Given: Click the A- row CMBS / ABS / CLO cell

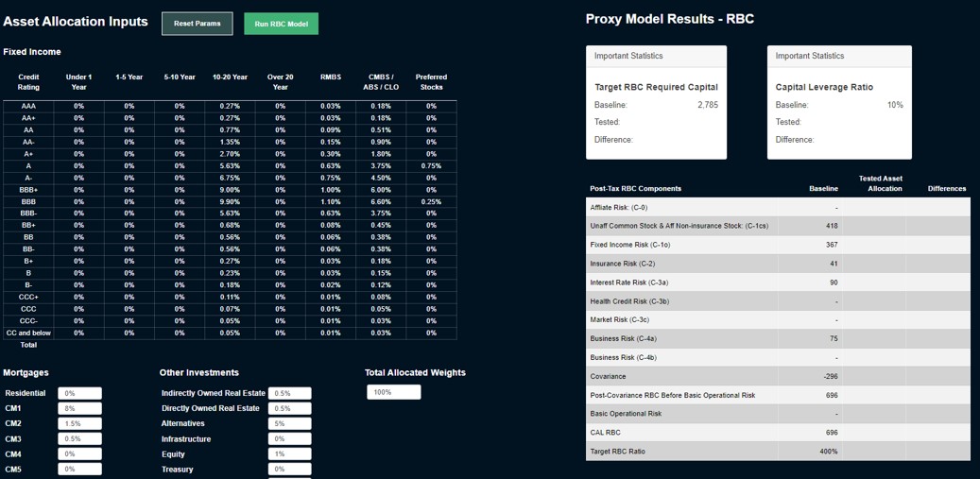Looking at the screenshot, I should click(x=381, y=178).
